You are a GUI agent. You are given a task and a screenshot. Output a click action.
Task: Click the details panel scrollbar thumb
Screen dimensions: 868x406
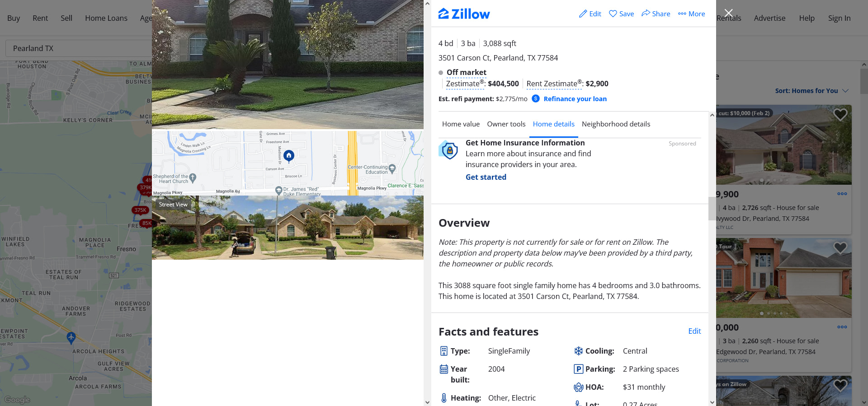point(712,209)
